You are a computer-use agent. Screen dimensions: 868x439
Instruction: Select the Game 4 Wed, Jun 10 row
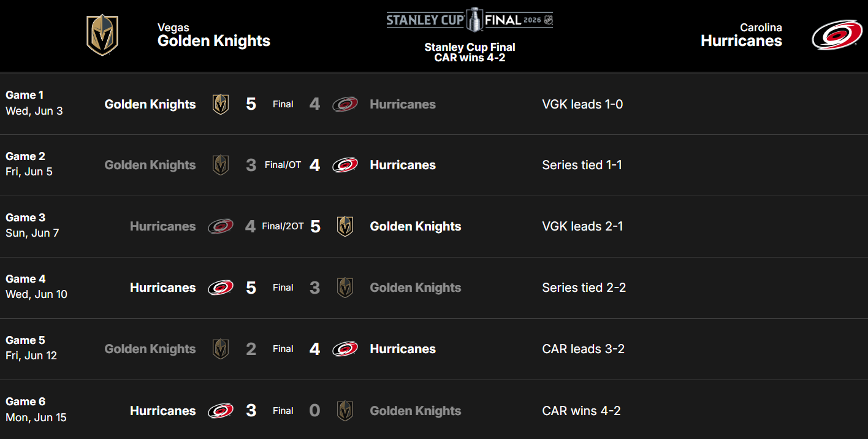(x=434, y=288)
